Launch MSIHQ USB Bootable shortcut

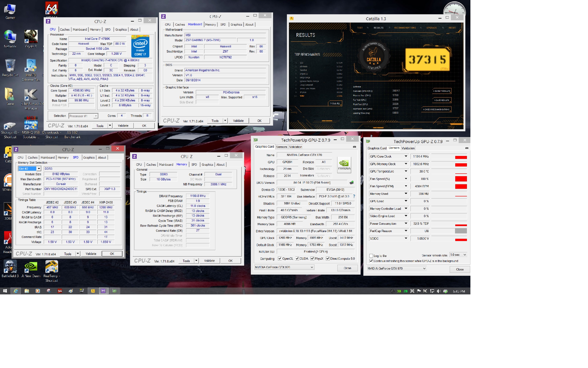coord(31,127)
